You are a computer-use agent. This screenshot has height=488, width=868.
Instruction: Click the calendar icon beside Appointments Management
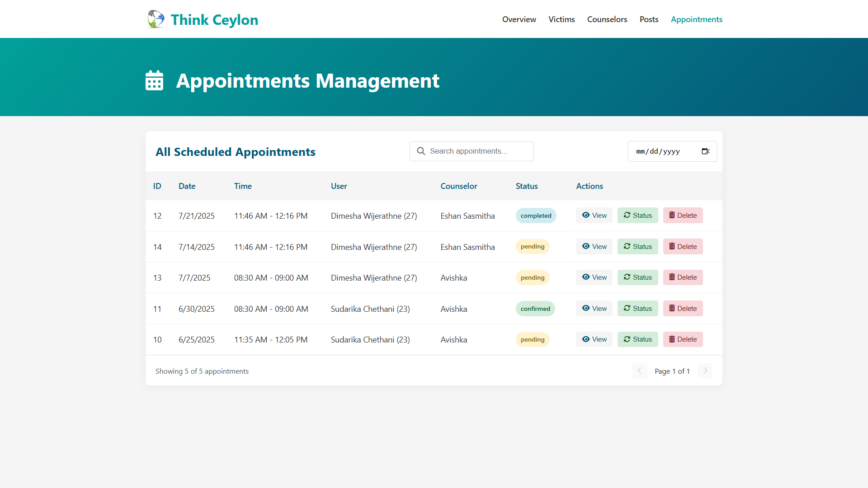[154, 80]
